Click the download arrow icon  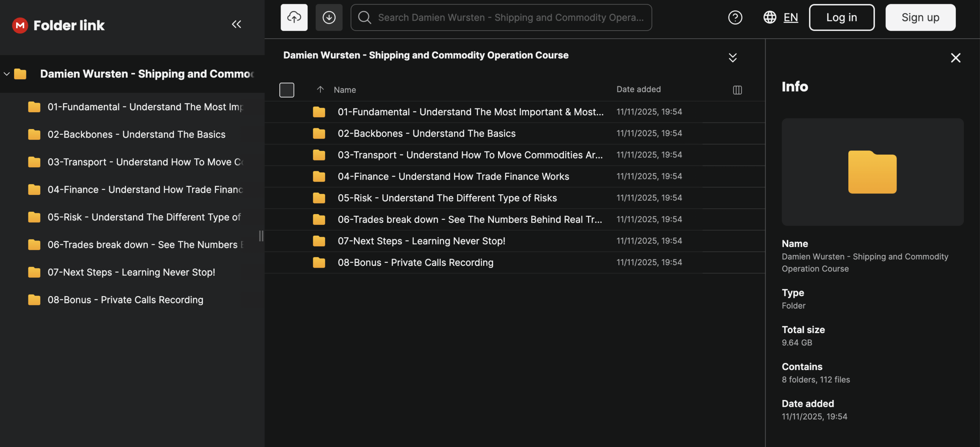tap(329, 17)
